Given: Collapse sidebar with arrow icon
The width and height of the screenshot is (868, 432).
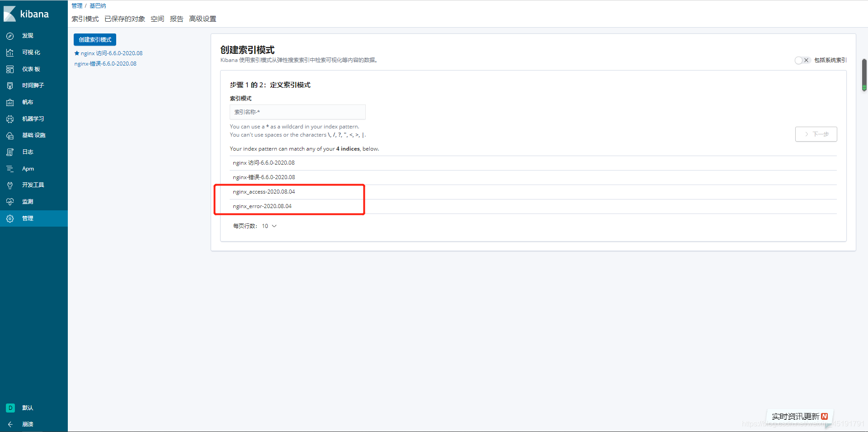Looking at the screenshot, I should [10, 424].
